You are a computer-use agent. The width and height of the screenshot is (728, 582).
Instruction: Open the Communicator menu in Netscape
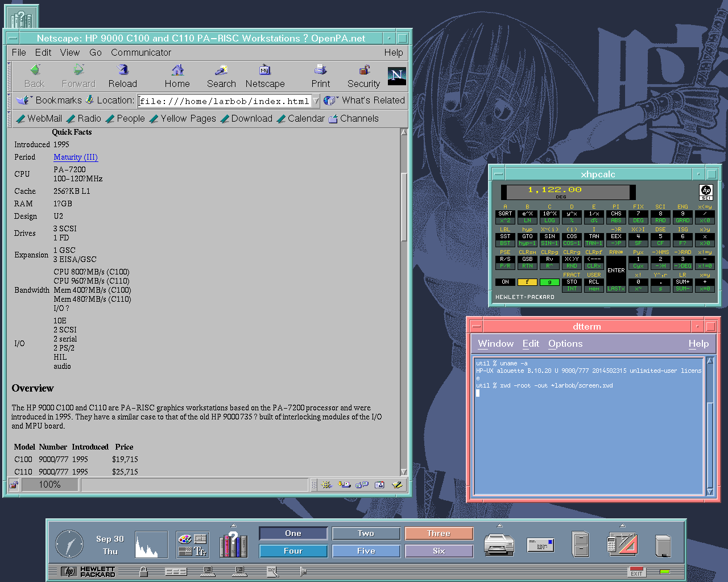click(x=140, y=52)
